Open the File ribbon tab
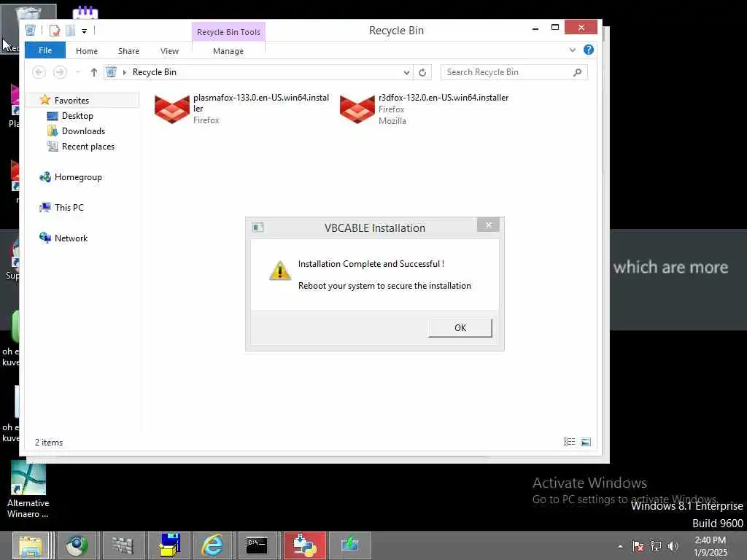Screen dimensions: 747x560 pyautogui.click(x=45, y=50)
